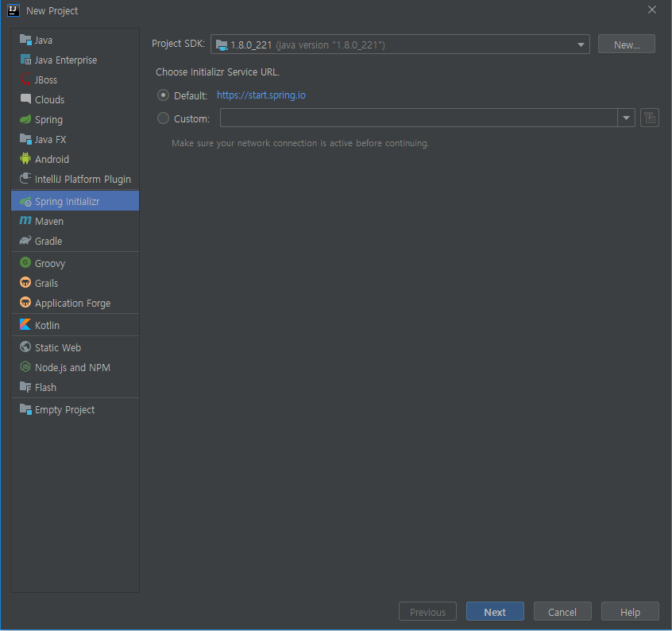The height and width of the screenshot is (631, 672).
Task: Click the Java folder icon
Action: point(25,40)
